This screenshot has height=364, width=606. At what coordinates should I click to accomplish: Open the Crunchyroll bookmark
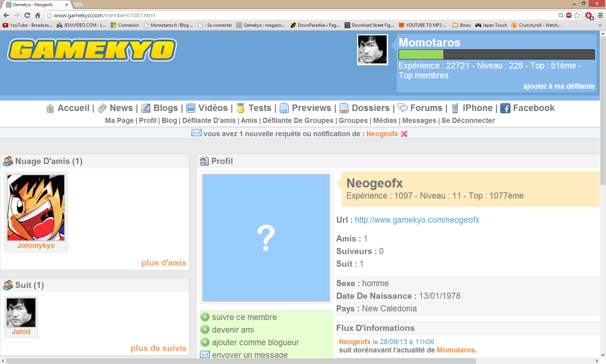tap(536, 25)
